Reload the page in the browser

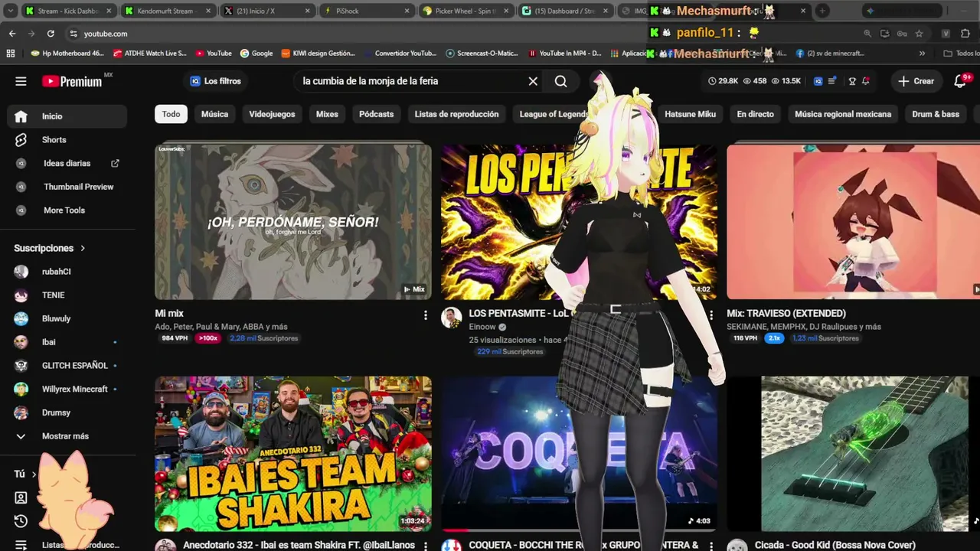click(51, 34)
